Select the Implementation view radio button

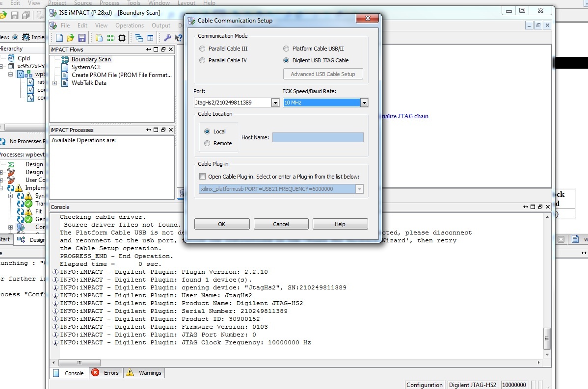pos(15,37)
